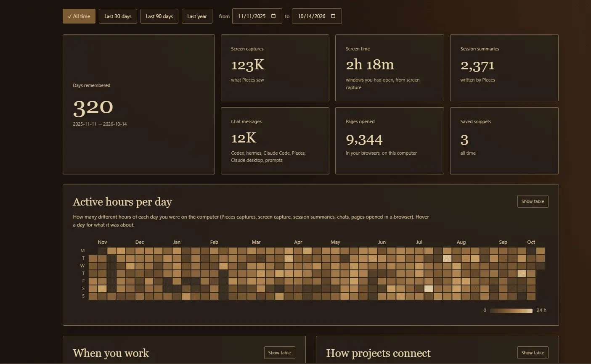Choose the Last year range filter
Screen dimensions: 591x364
point(197,16)
